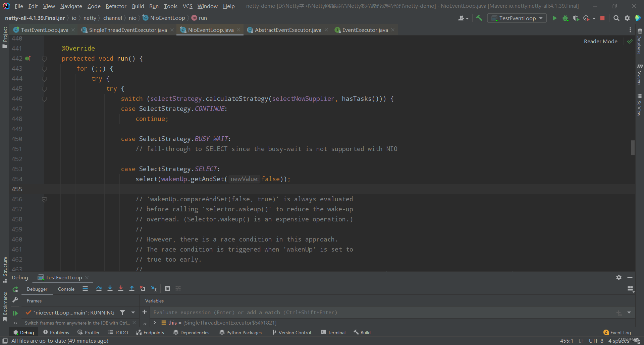
Task: Toggle the debugger layout settings icon
Action: click(x=631, y=289)
